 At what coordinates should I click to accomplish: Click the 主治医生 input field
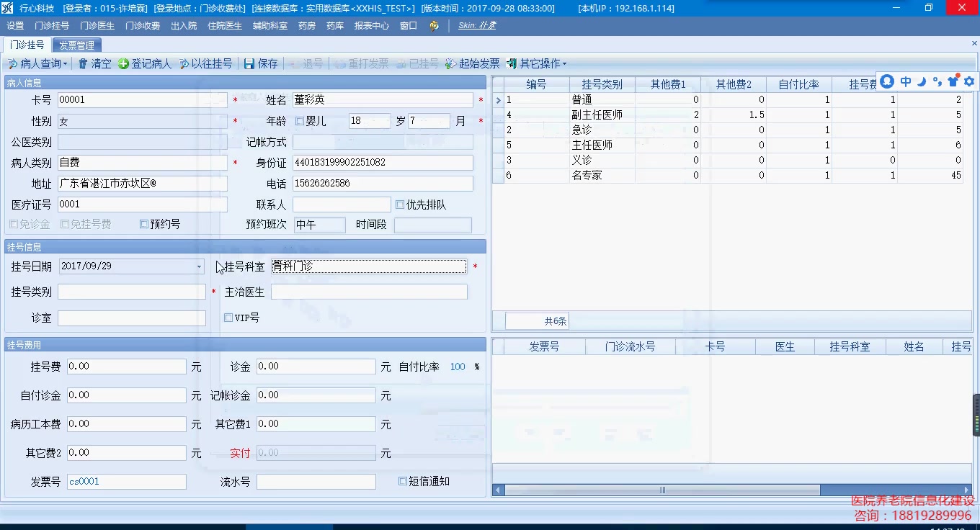tap(369, 292)
